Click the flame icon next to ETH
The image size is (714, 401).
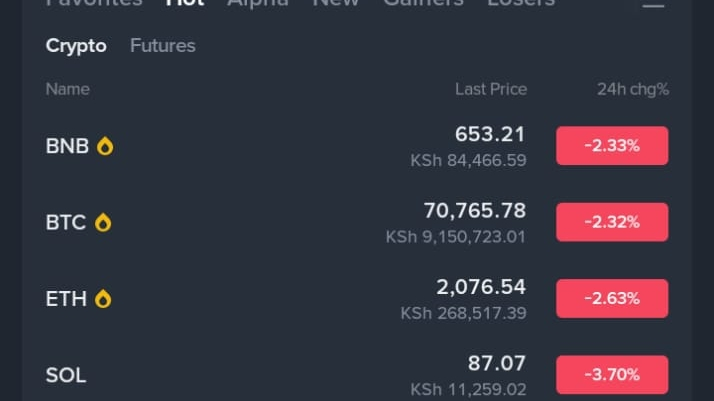[103, 299]
